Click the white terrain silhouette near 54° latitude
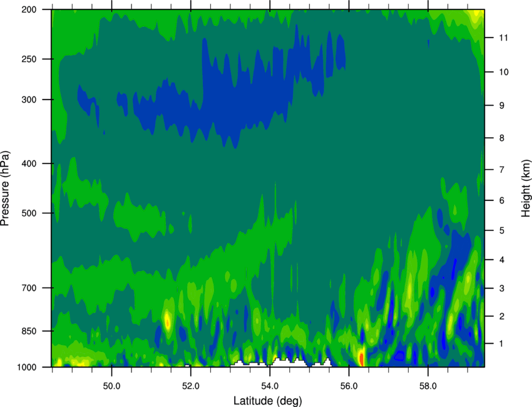The image size is (532, 407). tap(281, 363)
